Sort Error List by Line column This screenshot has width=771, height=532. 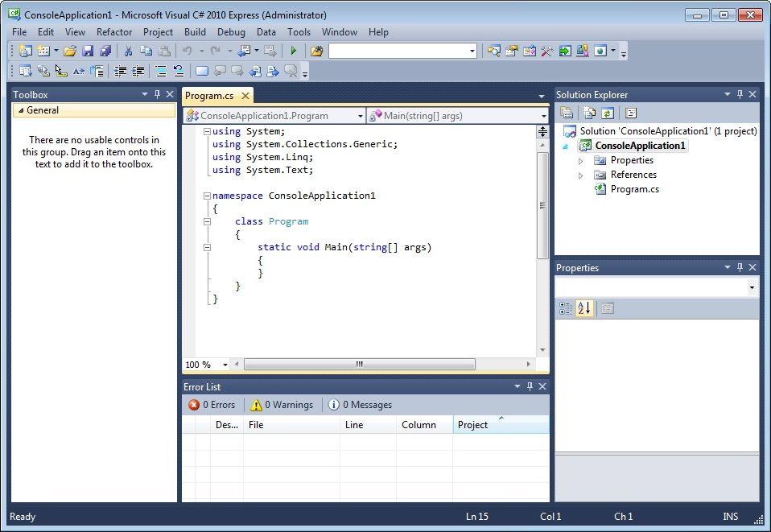(x=368, y=425)
